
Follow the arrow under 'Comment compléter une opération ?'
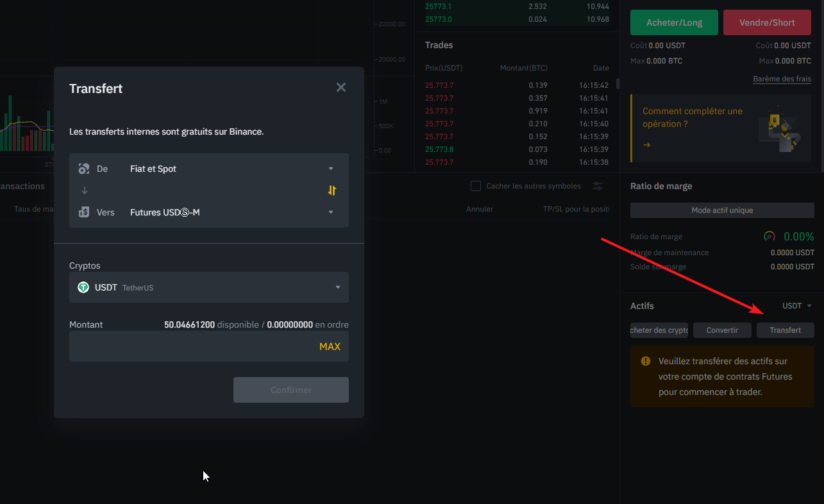(647, 145)
